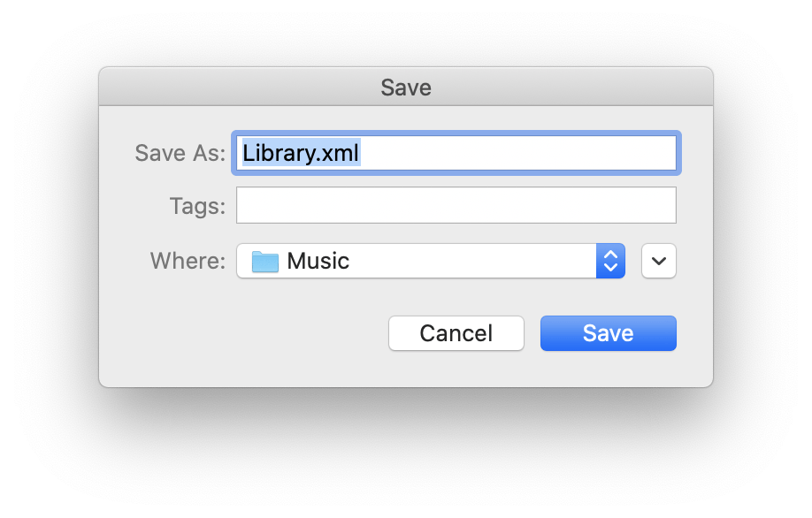
Task: Click the stepper arrows next to Music
Action: coord(611,261)
